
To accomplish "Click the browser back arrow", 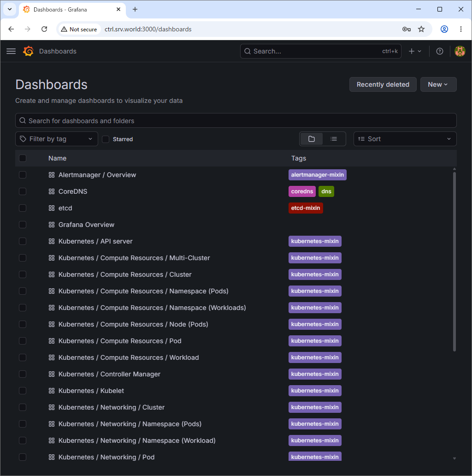I will click(x=11, y=29).
